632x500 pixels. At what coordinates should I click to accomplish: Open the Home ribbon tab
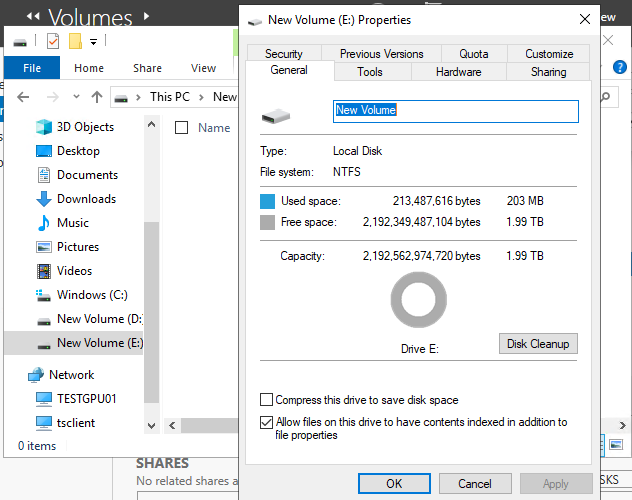point(89,68)
